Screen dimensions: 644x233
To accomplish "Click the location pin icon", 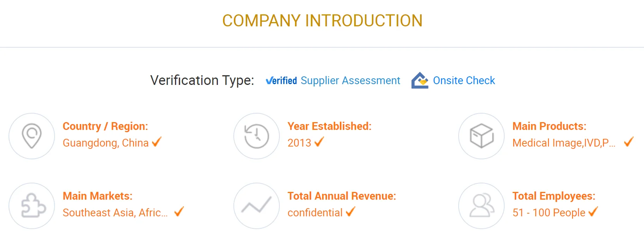I will [32, 136].
